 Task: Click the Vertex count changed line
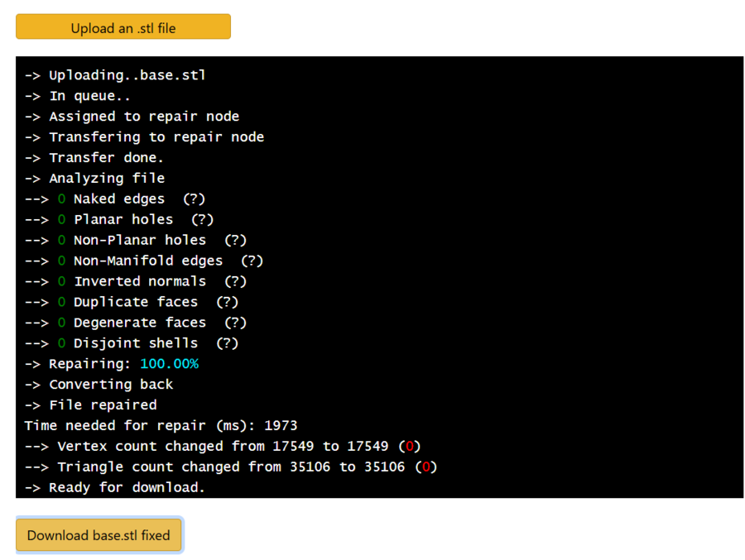(x=223, y=446)
